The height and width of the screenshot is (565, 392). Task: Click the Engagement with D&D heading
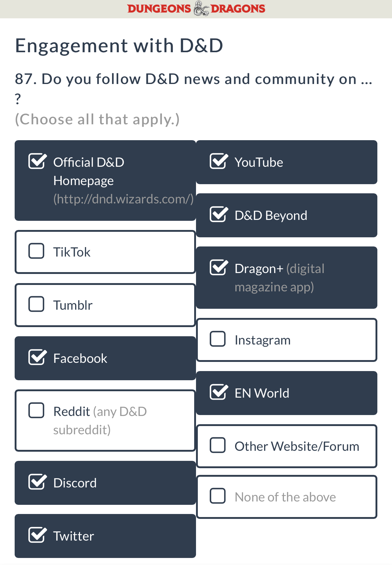[x=119, y=46]
